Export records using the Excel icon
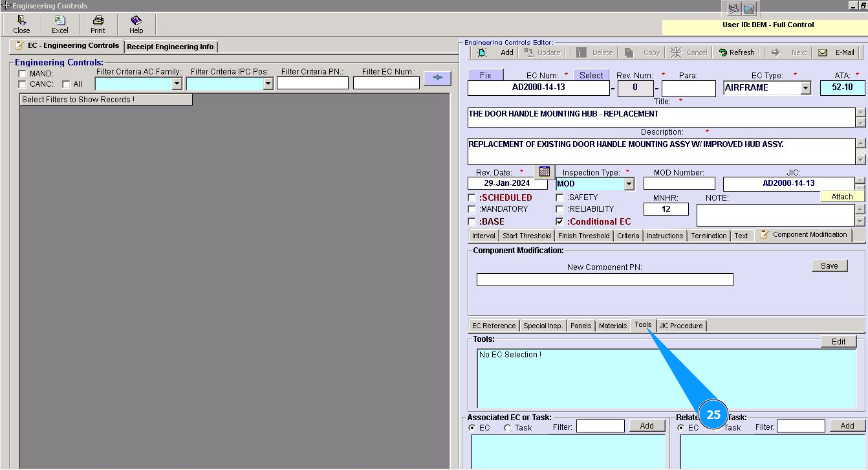Screen dimensions: 868x470 [x=60, y=25]
